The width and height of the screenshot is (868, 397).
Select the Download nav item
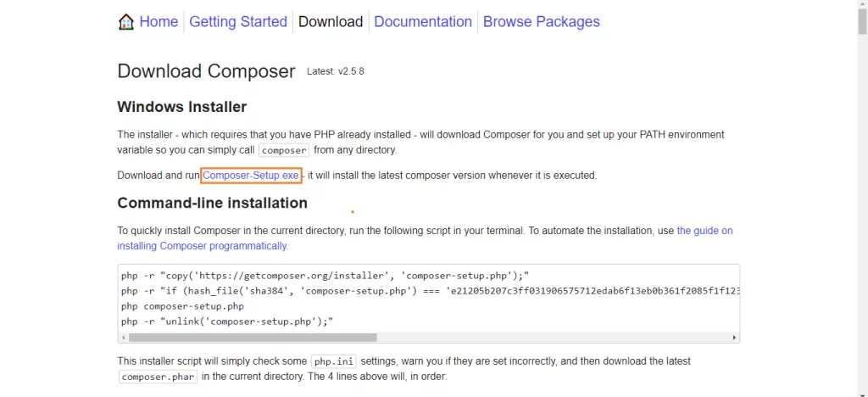(331, 21)
